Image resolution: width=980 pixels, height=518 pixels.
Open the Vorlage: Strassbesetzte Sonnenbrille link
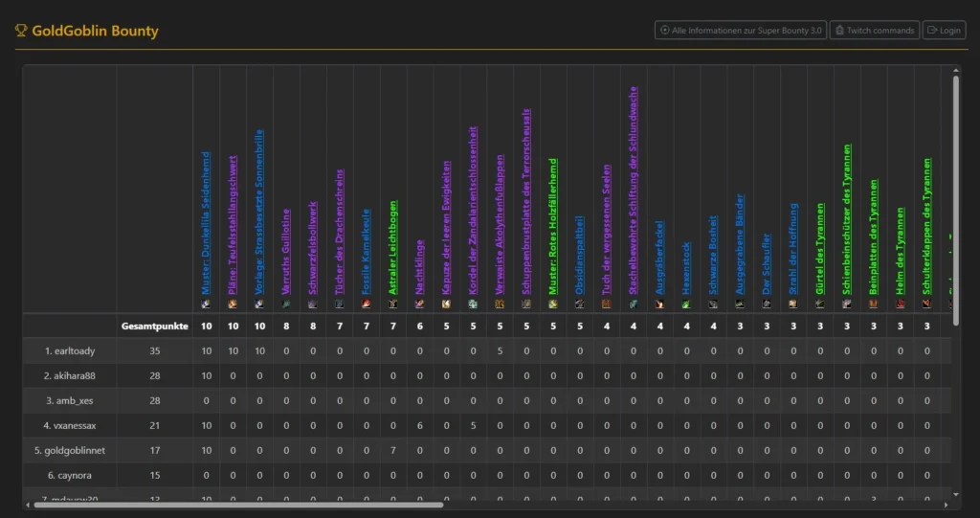[x=259, y=212]
